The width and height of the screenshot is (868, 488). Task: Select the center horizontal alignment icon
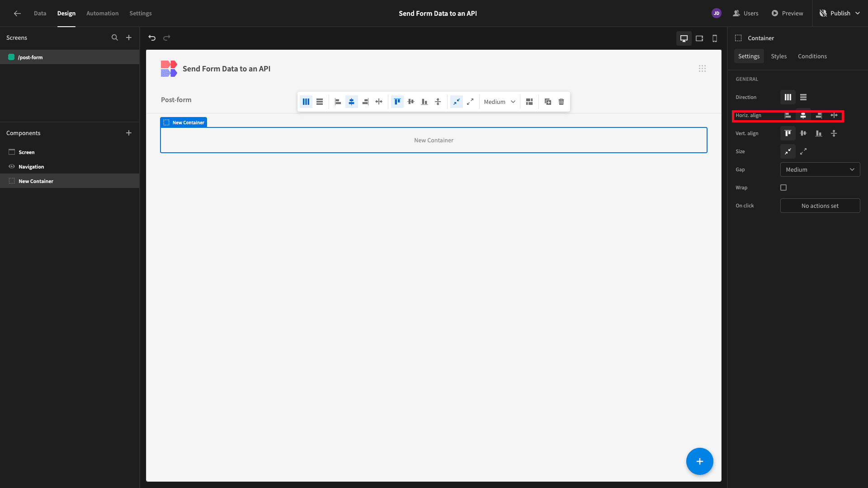click(x=803, y=115)
